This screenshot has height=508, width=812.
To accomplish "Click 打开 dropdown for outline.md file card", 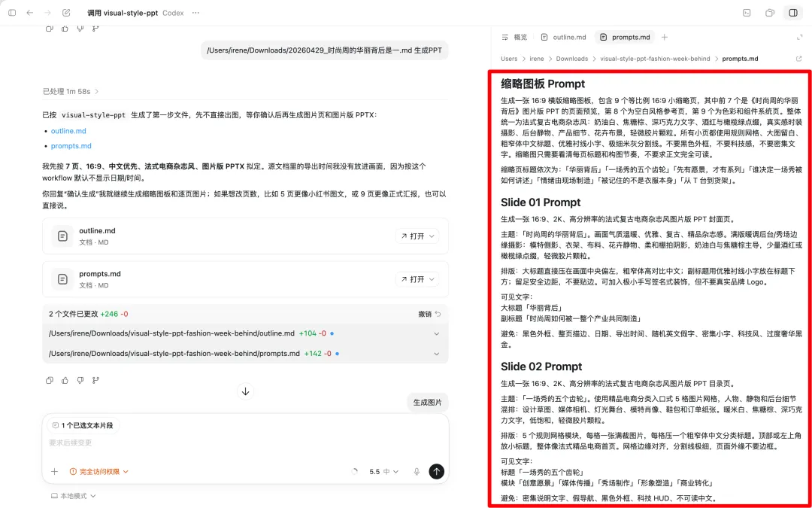I will pos(417,236).
